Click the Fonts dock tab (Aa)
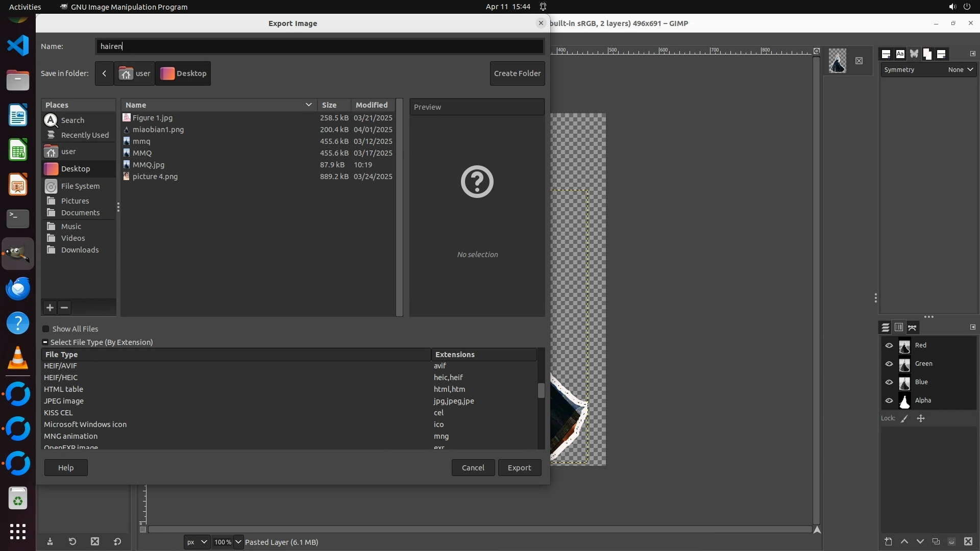 (x=900, y=54)
